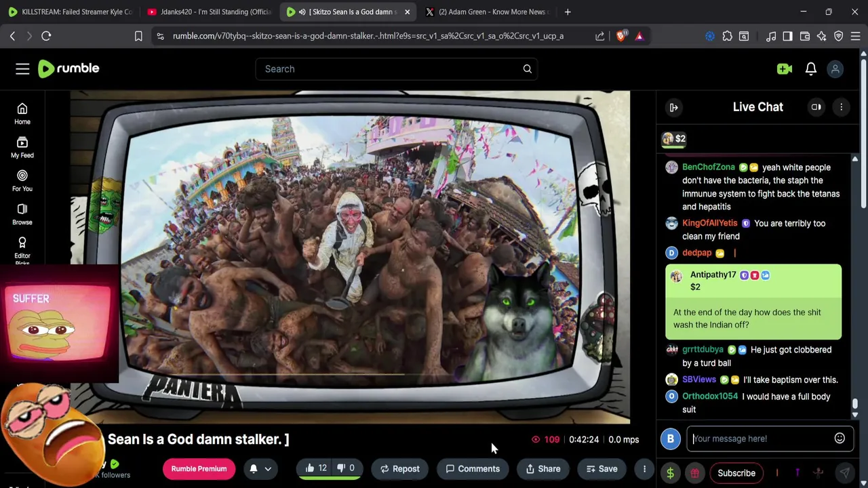Image resolution: width=868 pixels, height=488 pixels.
Task: Open Editor Picks in the sidebar
Action: [x=22, y=249]
